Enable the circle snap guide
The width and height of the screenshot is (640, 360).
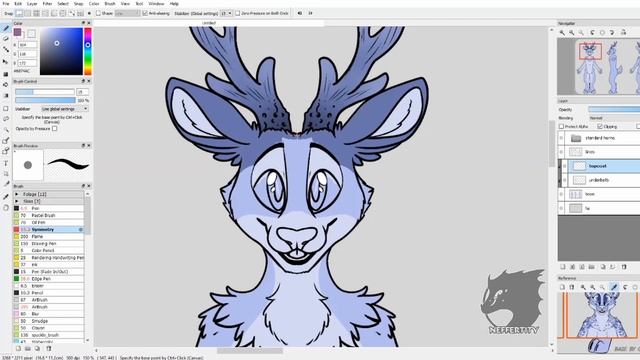click(x=63, y=13)
